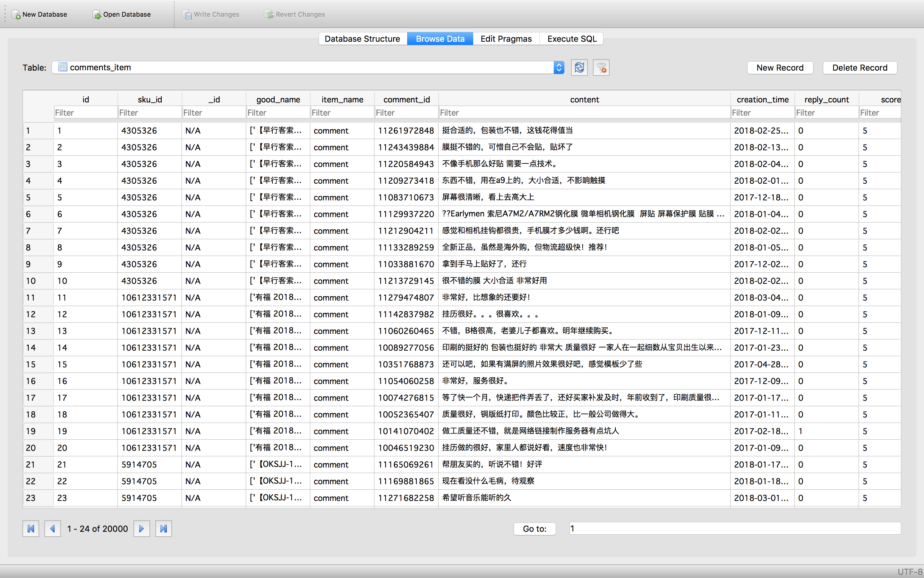Clear all filters with the filter icon
The height and width of the screenshot is (578, 924).
pos(601,68)
